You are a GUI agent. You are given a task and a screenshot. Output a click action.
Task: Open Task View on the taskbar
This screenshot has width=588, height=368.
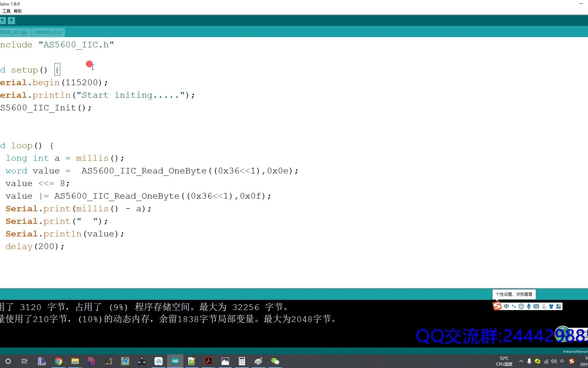pyautogui.click(x=24, y=361)
